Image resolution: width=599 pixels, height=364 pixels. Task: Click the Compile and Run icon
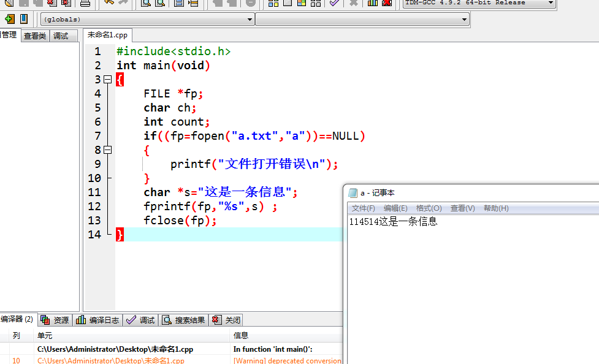pyautogui.click(x=302, y=2)
